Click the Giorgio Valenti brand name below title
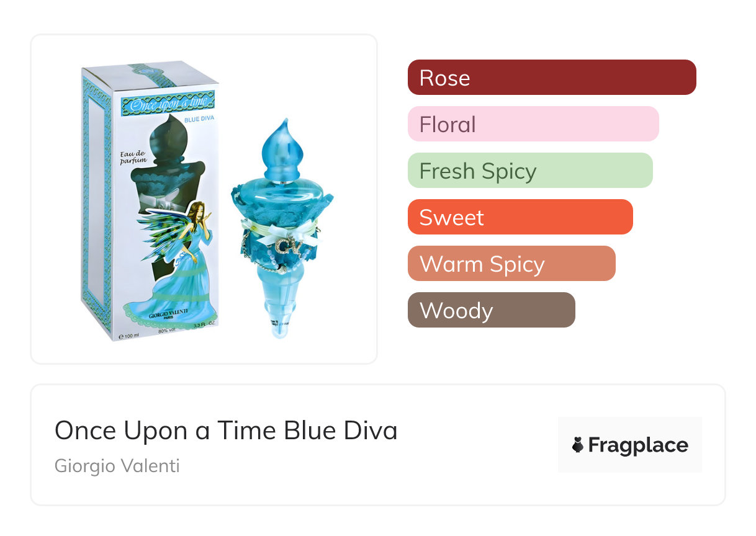The height and width of the screenshot is (536, 756). point(117,466)
